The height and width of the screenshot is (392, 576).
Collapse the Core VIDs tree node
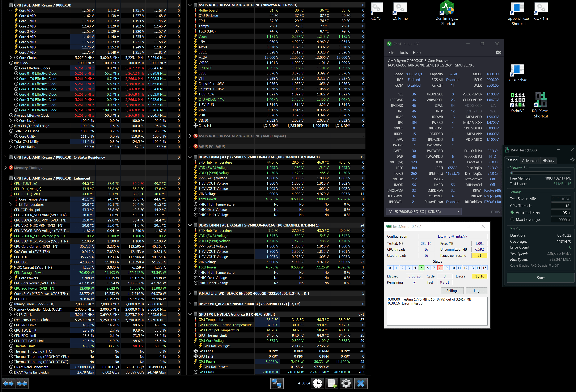pos(10,10)
